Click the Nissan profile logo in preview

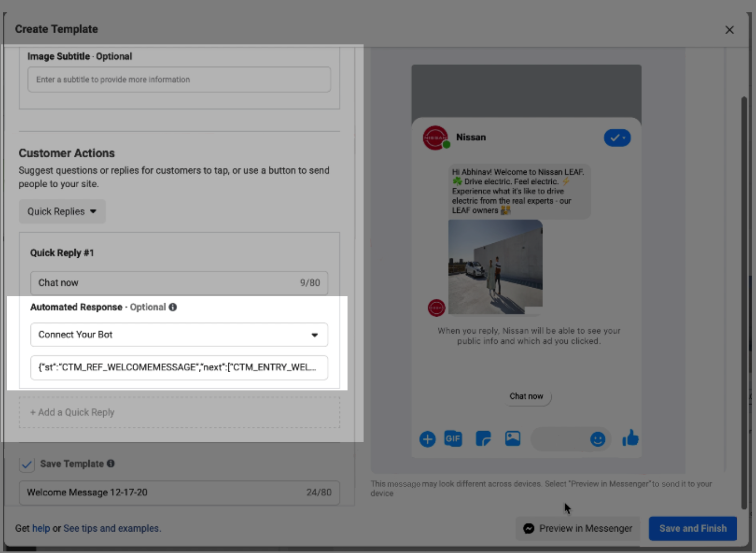pos(436,138)
